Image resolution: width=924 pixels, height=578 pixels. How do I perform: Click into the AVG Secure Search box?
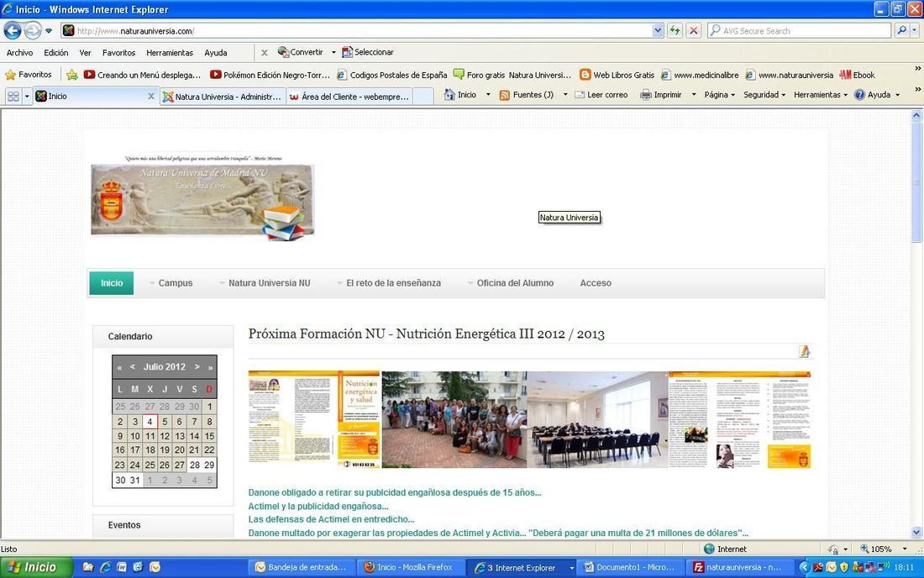coord(799,30)
